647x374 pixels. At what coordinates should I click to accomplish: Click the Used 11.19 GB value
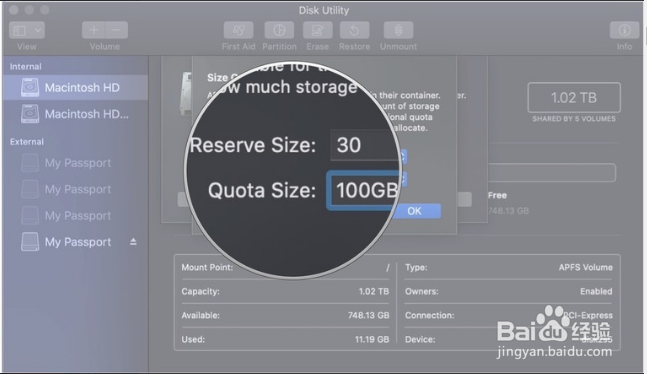(372, 339)
